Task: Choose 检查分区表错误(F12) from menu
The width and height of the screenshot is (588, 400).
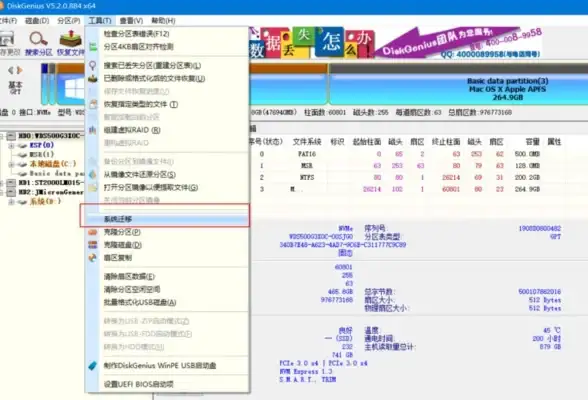Action: [x=167, y=34]
